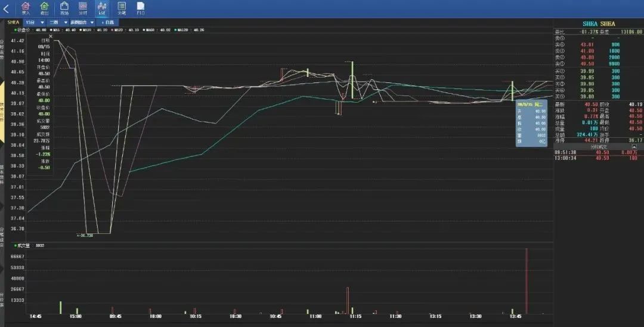Click the back arrow icon
Screen dimensions: 644x327
tap(6, 8)
